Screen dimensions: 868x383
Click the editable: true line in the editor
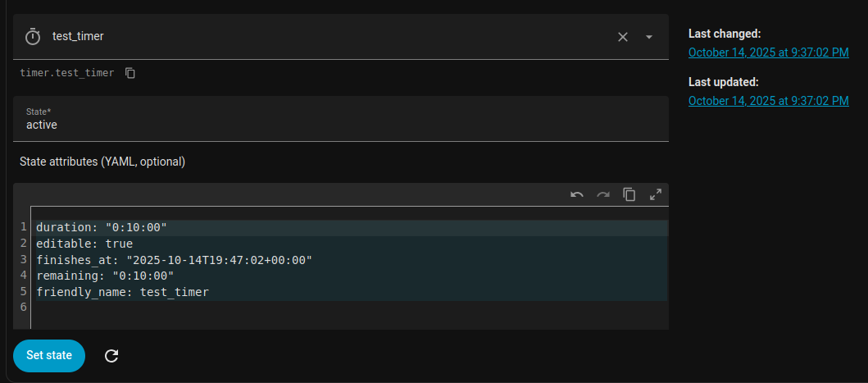(84, 244)
